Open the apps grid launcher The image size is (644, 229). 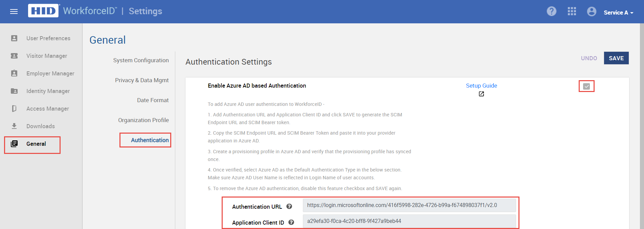click(572, 12)
